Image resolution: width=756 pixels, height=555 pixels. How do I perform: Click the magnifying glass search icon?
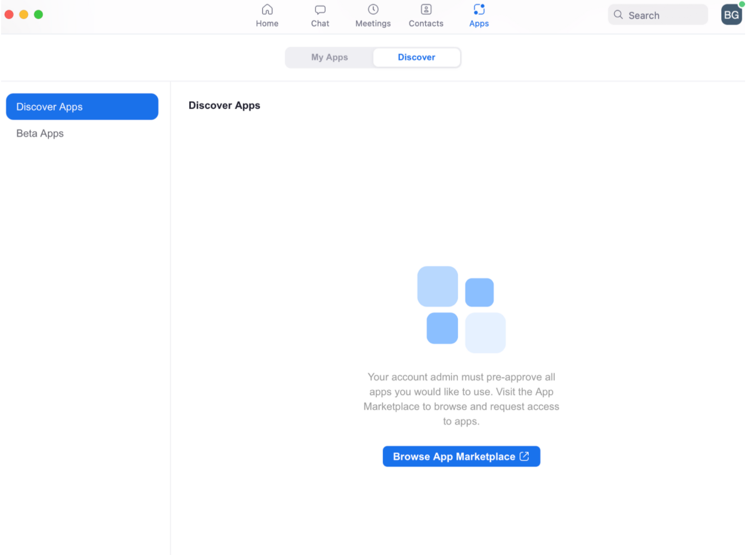click(618, 15)
